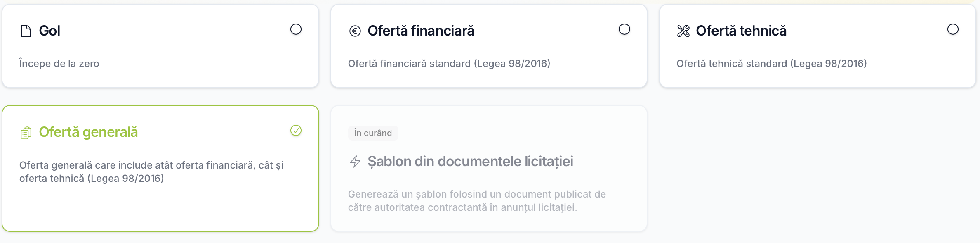Click the Generează un șablon description text
The height and width of the screenshot is (243, 980).
pyautogui.click(x=476, y=201)
